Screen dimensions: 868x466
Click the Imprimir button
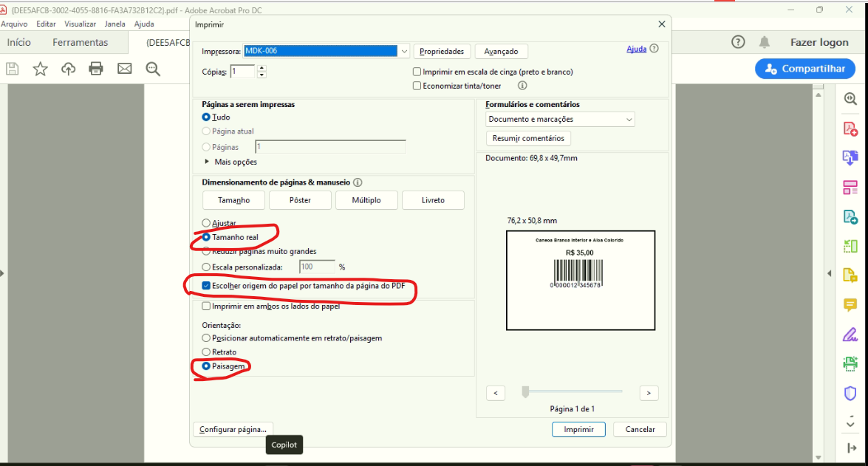tap(578, 429)
